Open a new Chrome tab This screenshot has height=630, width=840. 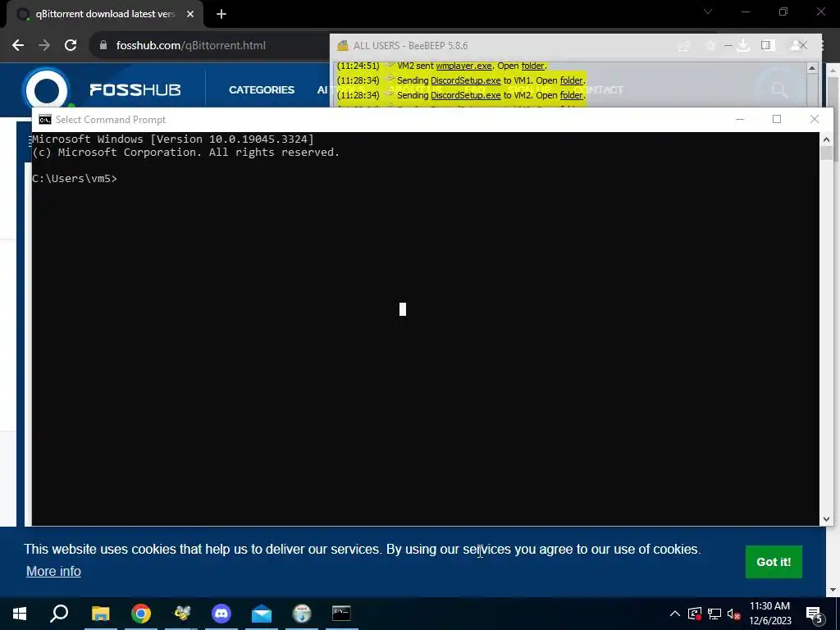click(x=221, y=15)
